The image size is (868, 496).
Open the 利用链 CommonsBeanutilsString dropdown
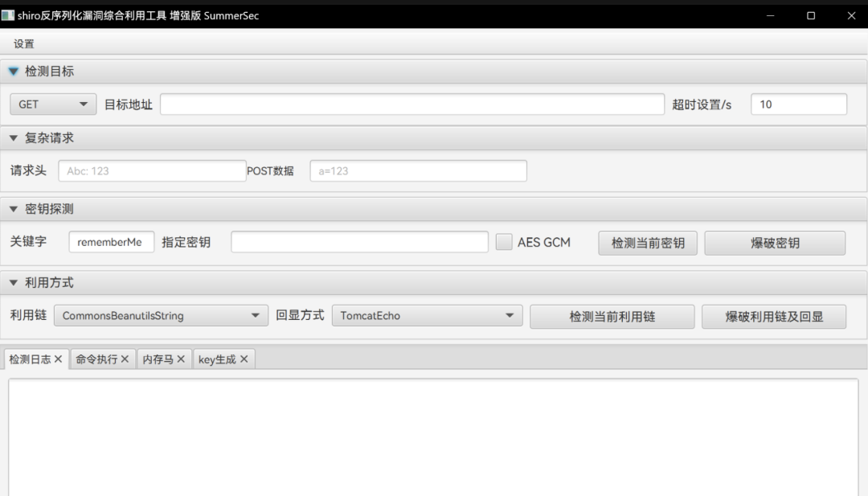coord(161,316)
